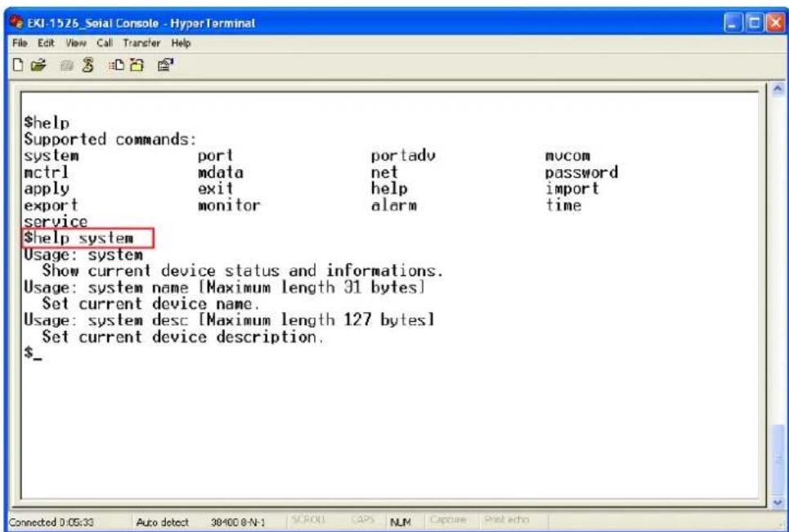The width and height of the screenshot is (789, 532).
Task: Click the Receive toolbar icon
Action: [137, 65]
